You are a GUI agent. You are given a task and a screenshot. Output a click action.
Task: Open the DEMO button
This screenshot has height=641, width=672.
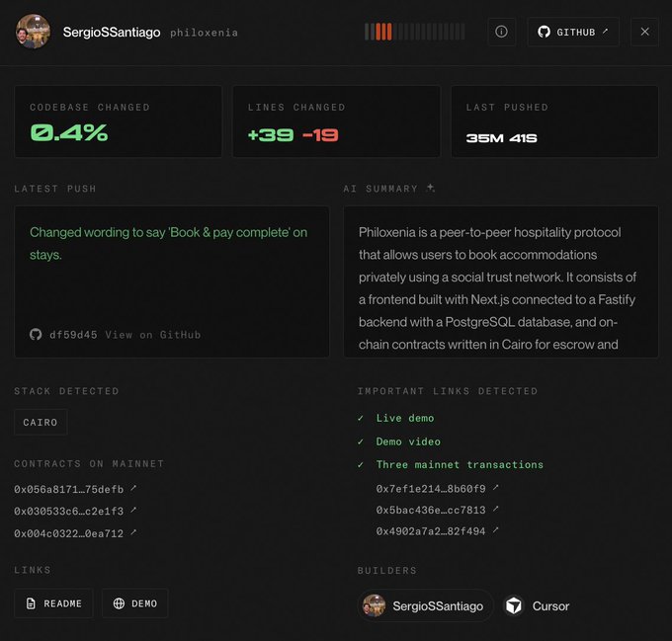[x=135, y=603]
